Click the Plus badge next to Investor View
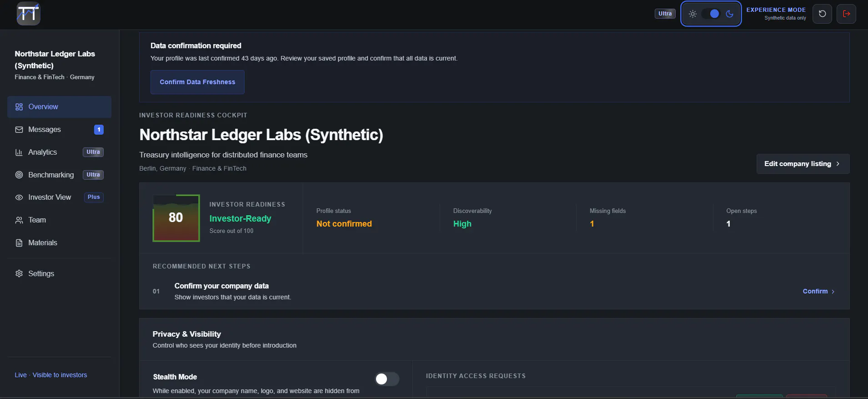868x399 pixels. (94, 197)
